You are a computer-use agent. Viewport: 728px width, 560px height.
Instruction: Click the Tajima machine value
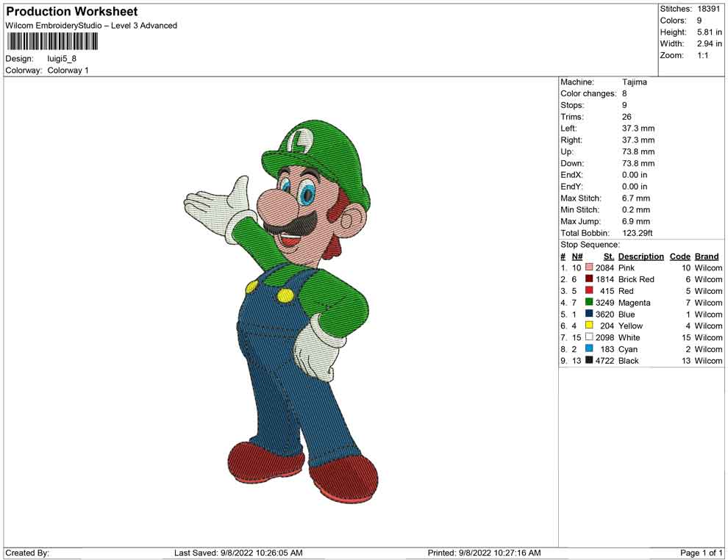(634, 82)
